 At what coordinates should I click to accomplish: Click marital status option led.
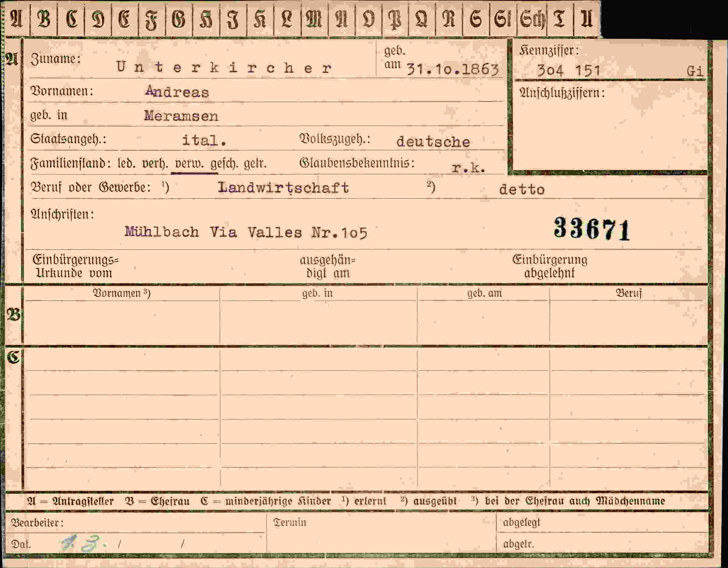point(126,163)
